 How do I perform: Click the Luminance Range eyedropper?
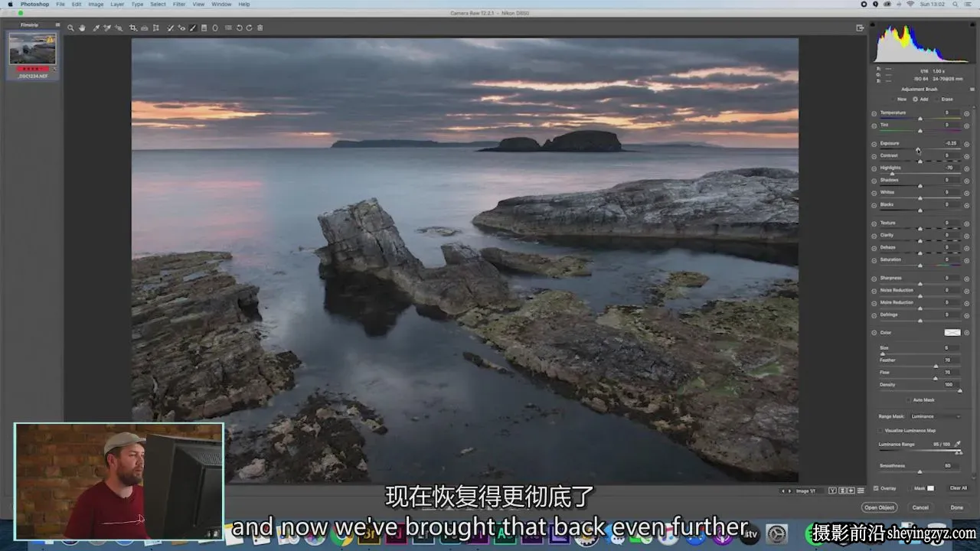pyautogui.click(x=958, y=444)
